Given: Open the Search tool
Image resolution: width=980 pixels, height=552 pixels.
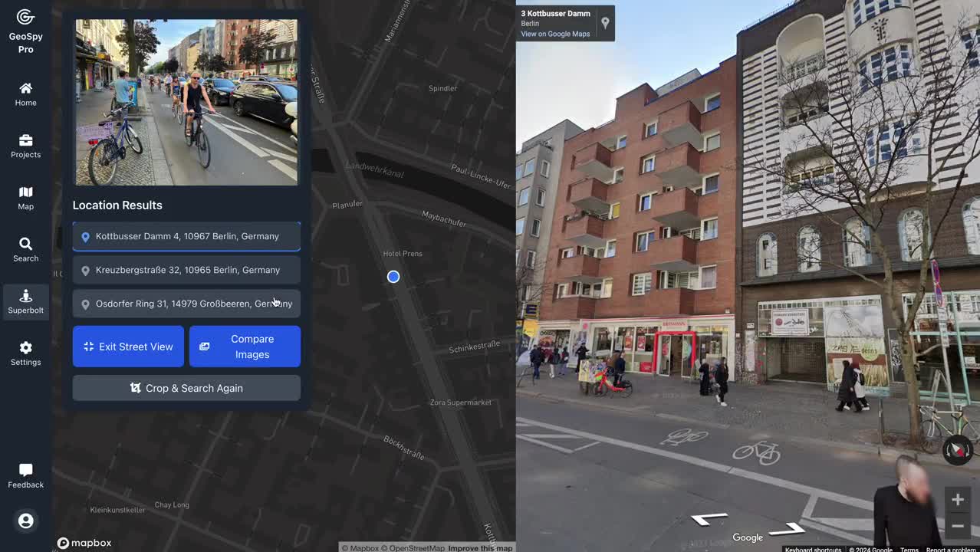Looking at the screenshot, I should [x=25, y=249].
